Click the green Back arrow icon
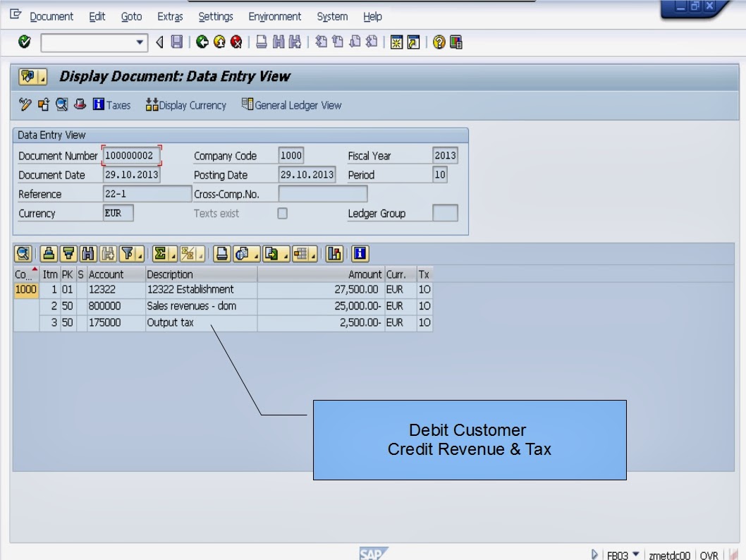Image resolution: width=746 pixels, height=560 pixels. (202, 42)
